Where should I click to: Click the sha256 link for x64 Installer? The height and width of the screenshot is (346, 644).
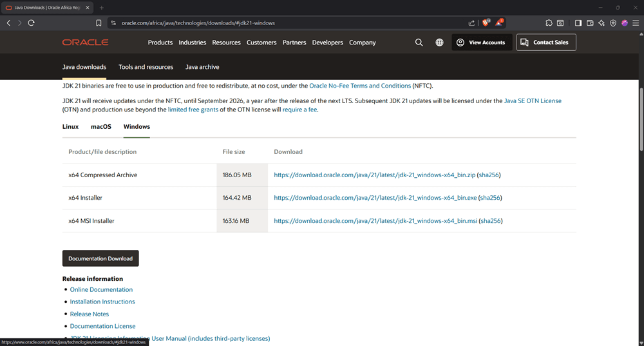click(489, 198)
